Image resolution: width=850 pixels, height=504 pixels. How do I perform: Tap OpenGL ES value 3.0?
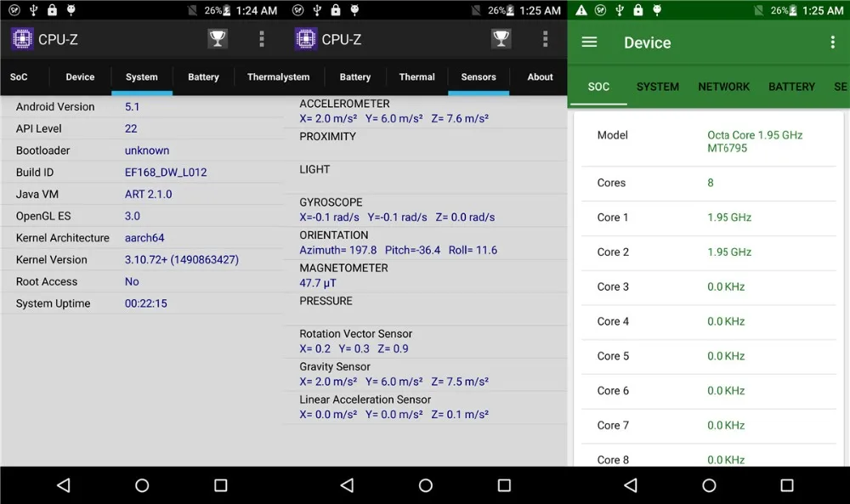133,216
